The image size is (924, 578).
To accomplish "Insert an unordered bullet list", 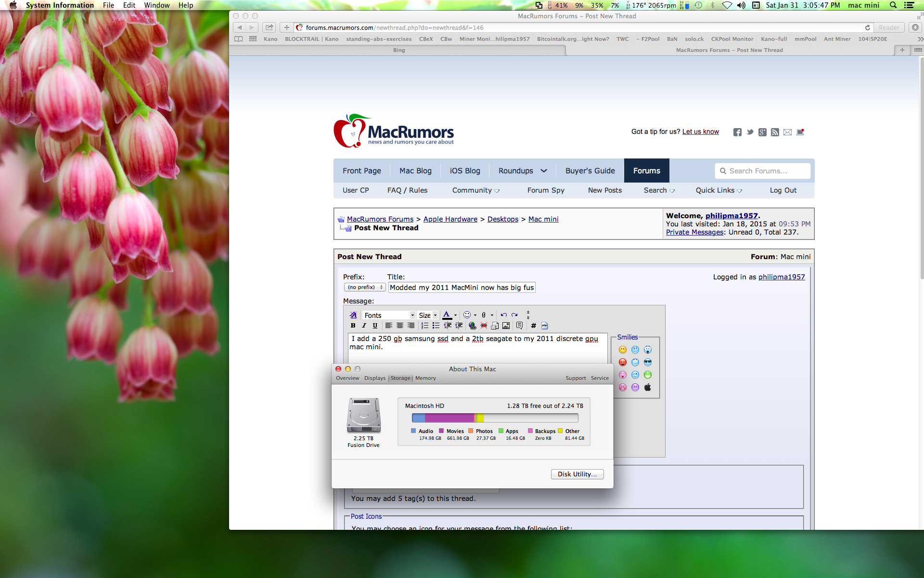I will [436, 326].
